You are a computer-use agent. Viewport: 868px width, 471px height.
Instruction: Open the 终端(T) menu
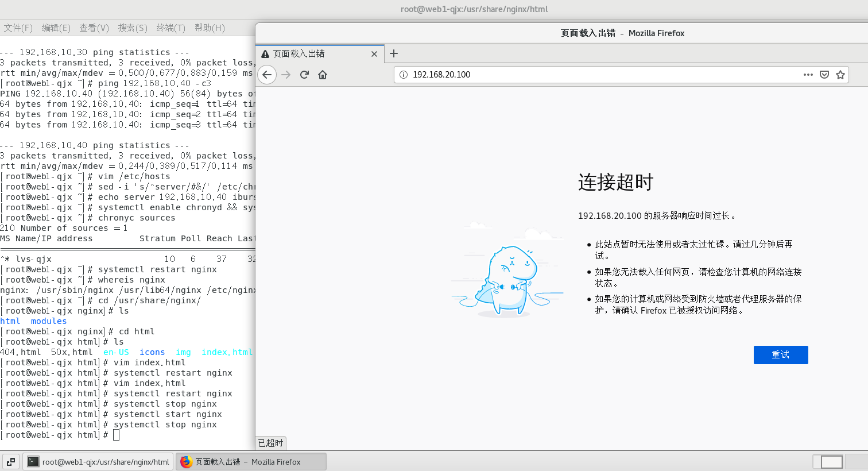pos(170,28)
